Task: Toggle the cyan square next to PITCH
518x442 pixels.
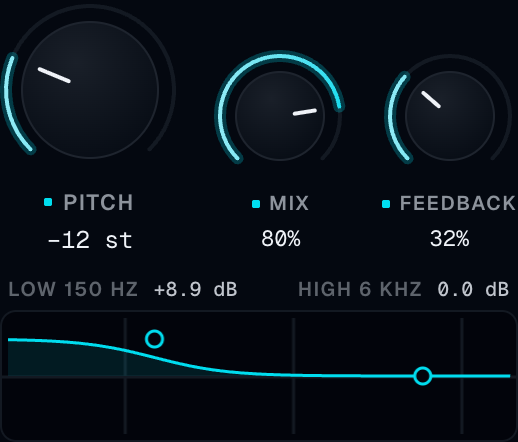Action: pyautogui.click(x=48, y=202)
